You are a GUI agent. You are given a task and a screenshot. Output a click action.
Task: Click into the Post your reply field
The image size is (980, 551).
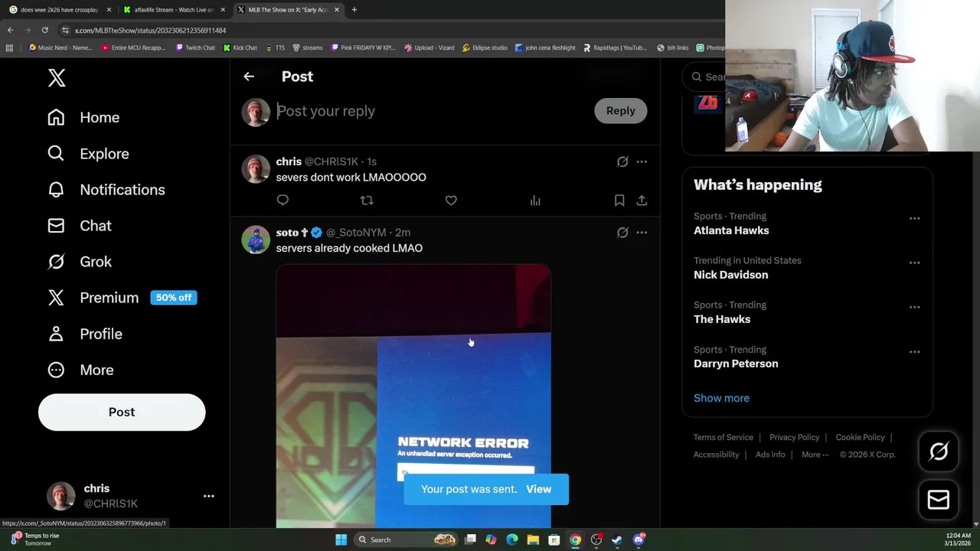(430, 111)
